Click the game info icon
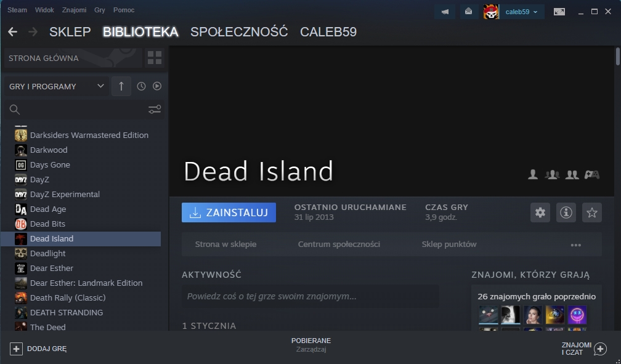This screenshot has width=621, height=364. (x=566, y=212)
